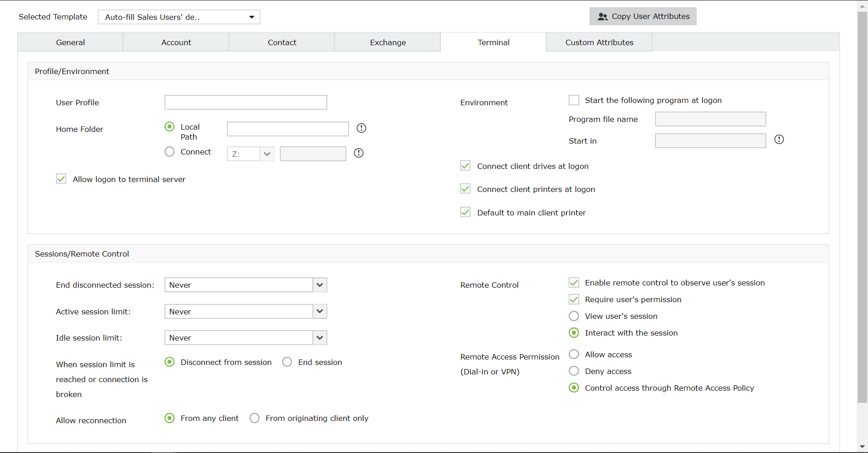Click the Copy User Attributes button
The image size is (868, 453).
(x=643, y=17)
